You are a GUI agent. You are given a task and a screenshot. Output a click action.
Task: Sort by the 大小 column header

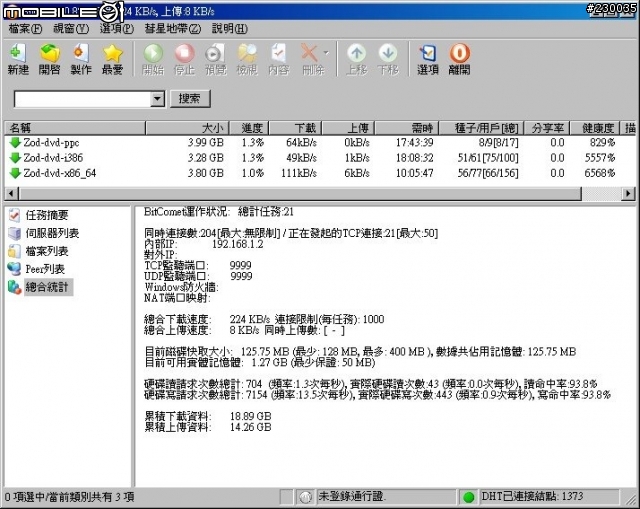[187, 128]
